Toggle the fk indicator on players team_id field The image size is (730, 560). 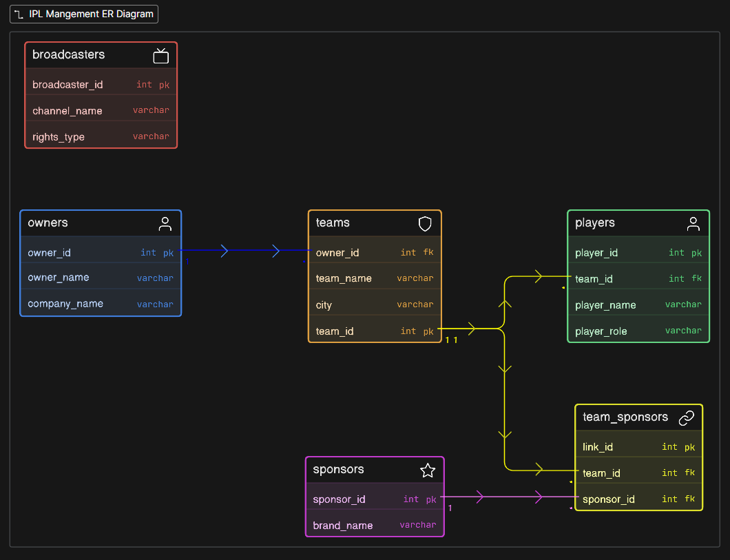point(697,278)
